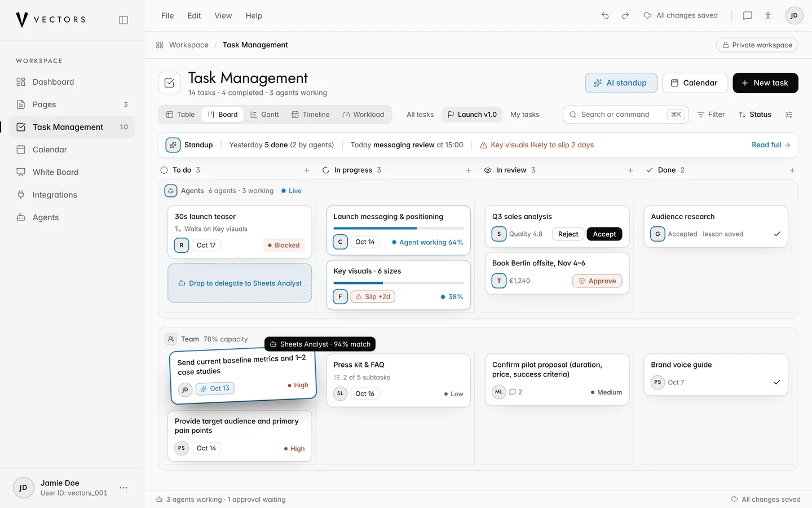Open agent avatar G on Audience research card

(x=657, y=234)
